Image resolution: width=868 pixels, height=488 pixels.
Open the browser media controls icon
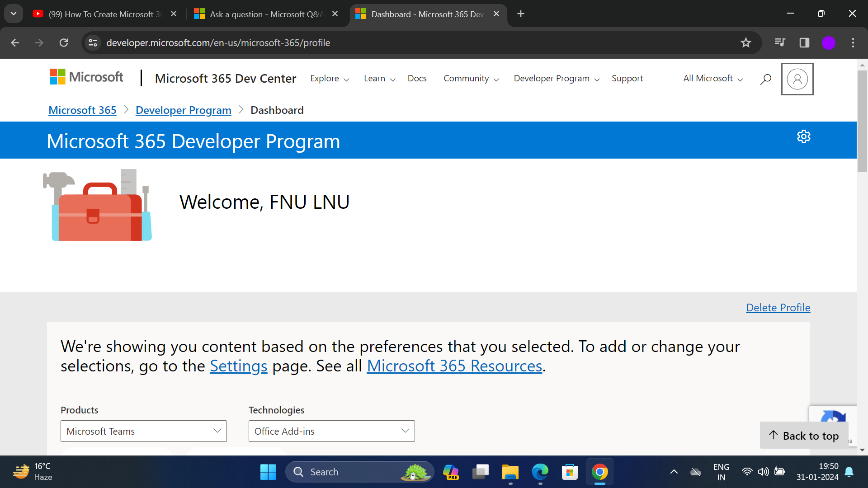coord(780,42)
